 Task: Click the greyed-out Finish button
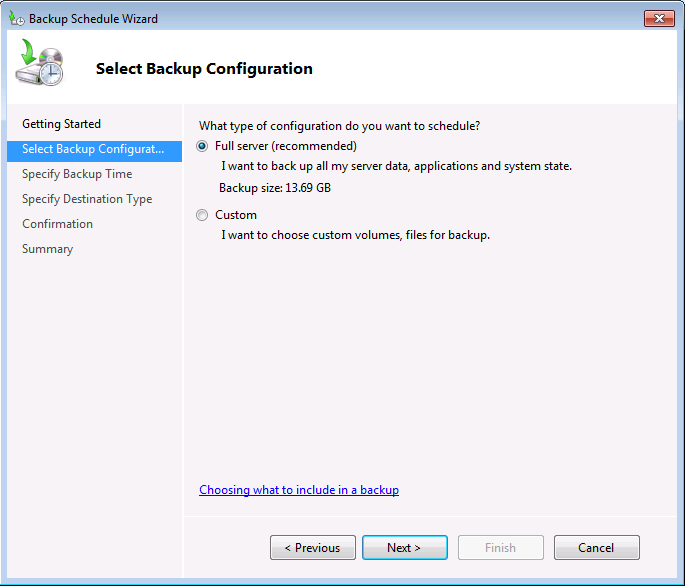(500, 547)
